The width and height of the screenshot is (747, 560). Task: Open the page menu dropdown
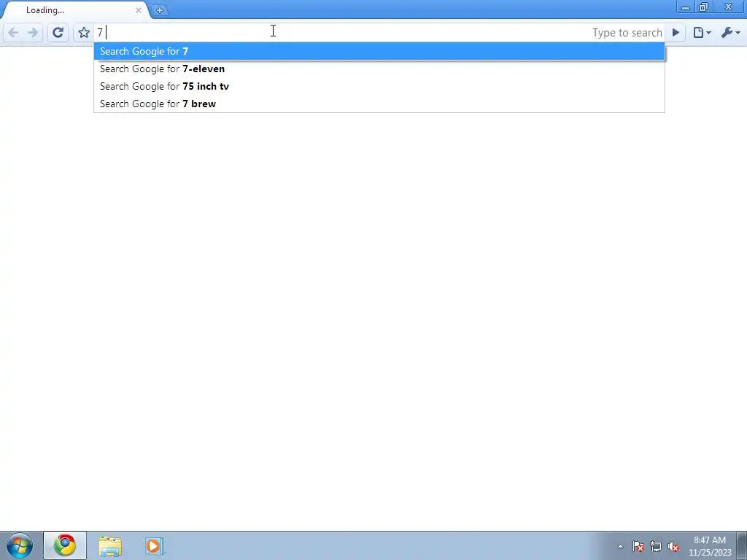point(702,32)
